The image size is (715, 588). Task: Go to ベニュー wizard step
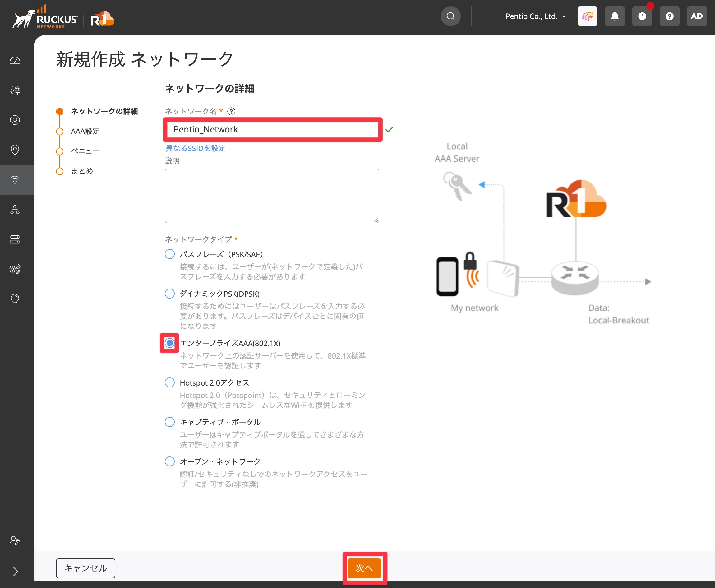[85, 151]
